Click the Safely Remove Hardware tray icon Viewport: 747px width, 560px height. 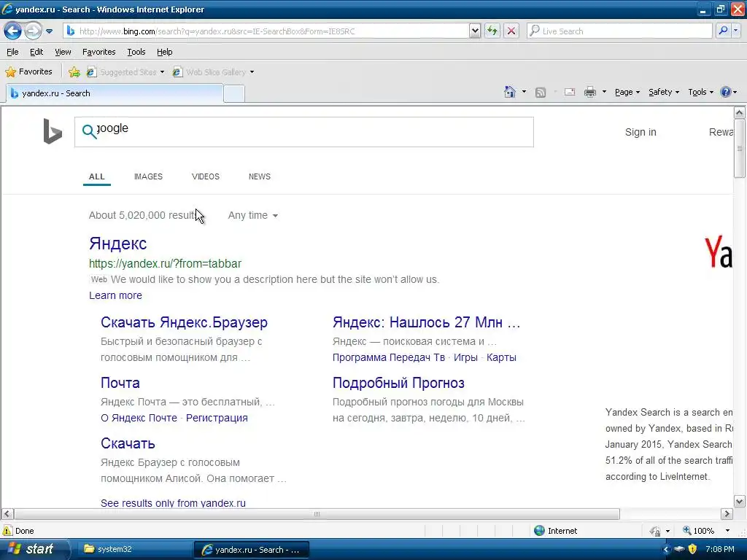tap(680, 549)
